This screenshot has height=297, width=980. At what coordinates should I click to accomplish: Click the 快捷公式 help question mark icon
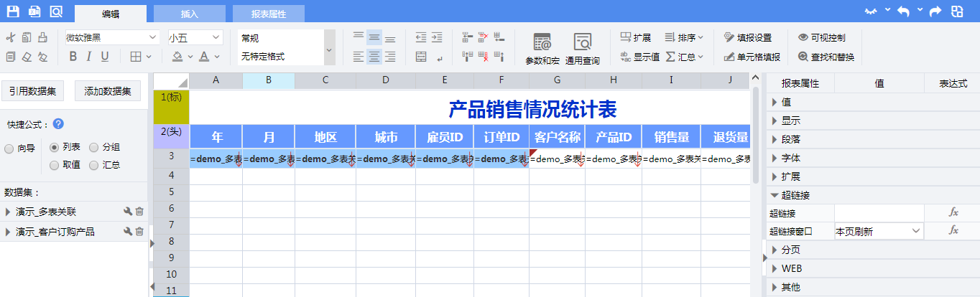click(x=58, y=124)
